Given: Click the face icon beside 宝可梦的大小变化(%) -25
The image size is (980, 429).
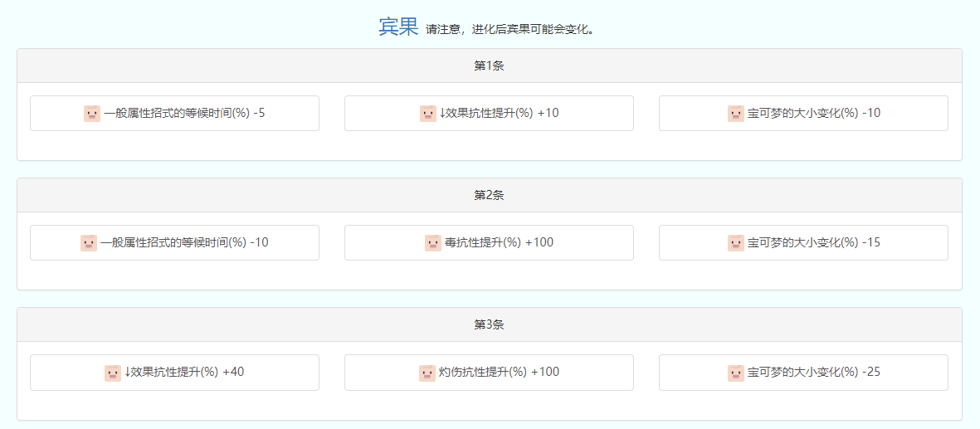Looking at the screenshot, I should click(x=736, y=373).
